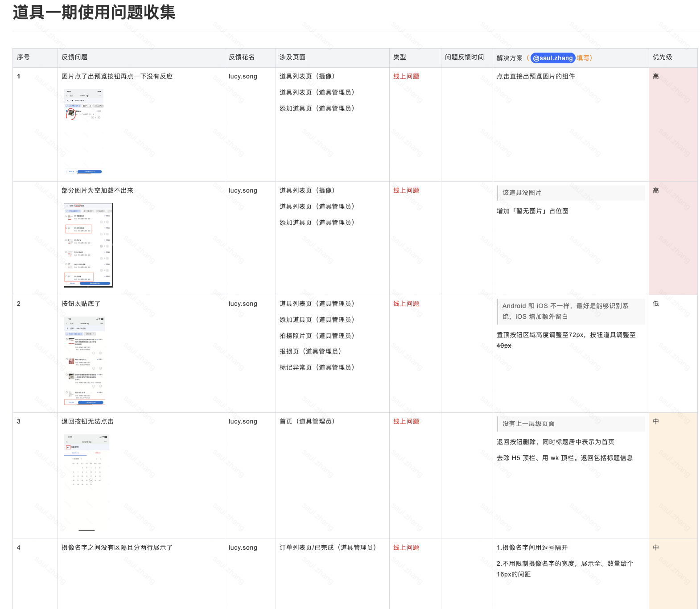
Task: Click the 反馈问题 column header
Action: tap(74, 57)
